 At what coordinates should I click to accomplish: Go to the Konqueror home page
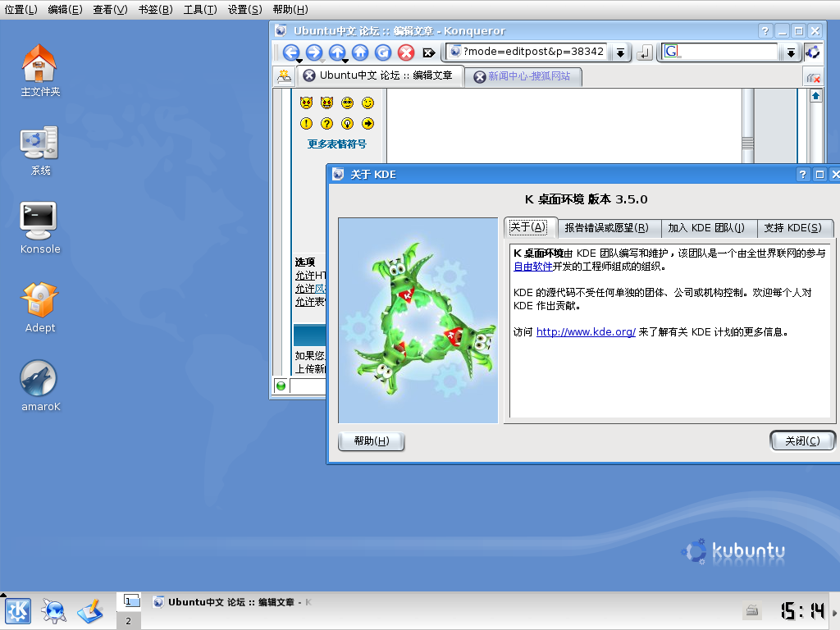pyautogui.click(x=360, y=52)
